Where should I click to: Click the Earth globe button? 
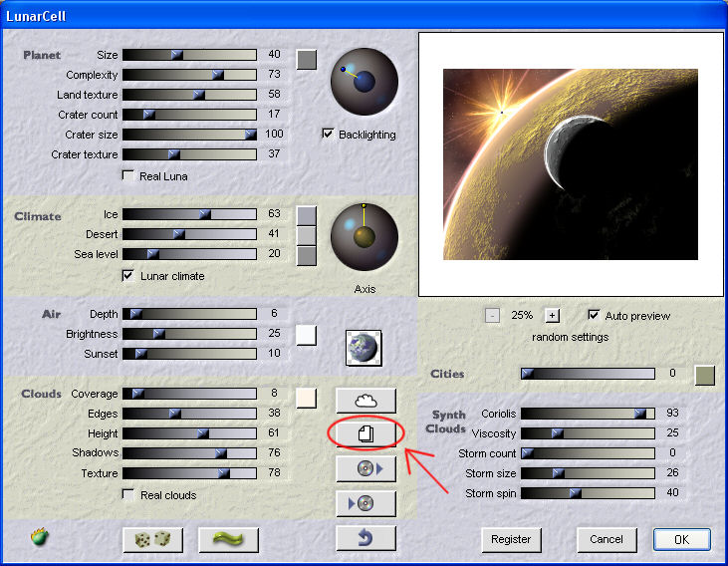(364, 347)
